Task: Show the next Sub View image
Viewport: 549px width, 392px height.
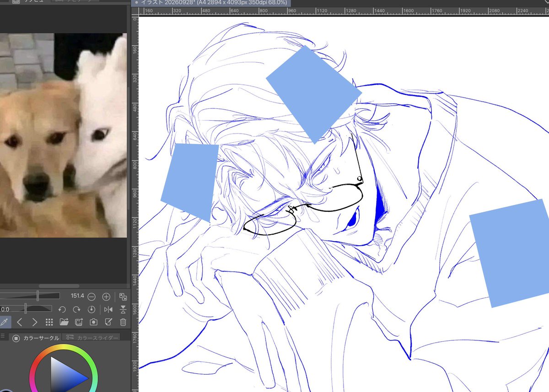Action: tap(34, 322)
